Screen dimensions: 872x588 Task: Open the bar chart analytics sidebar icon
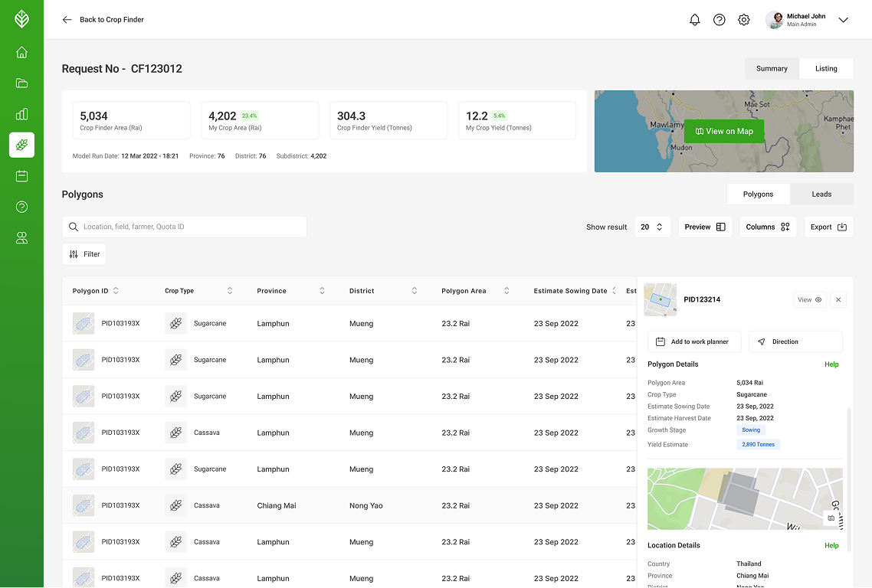click(21, 114)
